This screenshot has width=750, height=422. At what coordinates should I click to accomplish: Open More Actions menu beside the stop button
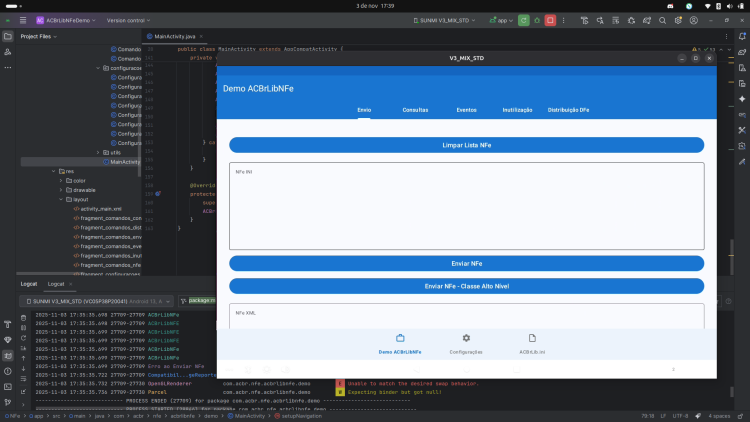point(563,21)
